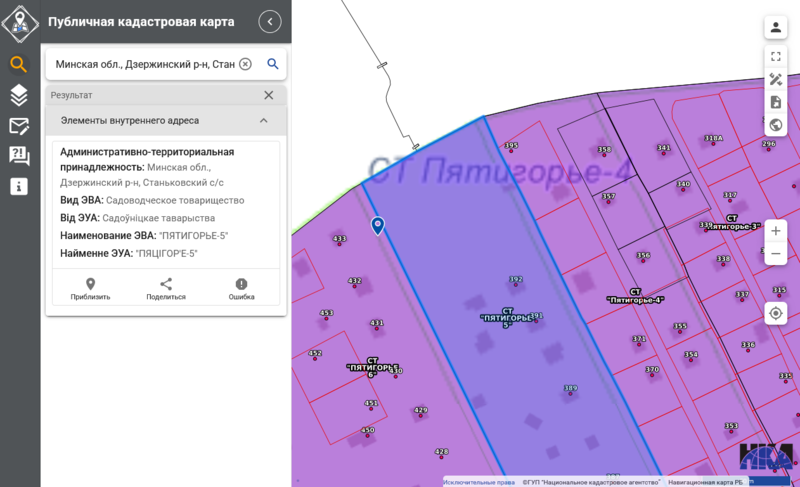Close the 'Результат' panel
Viewport: 800px width, 487px height.
[x=268, y=95]
